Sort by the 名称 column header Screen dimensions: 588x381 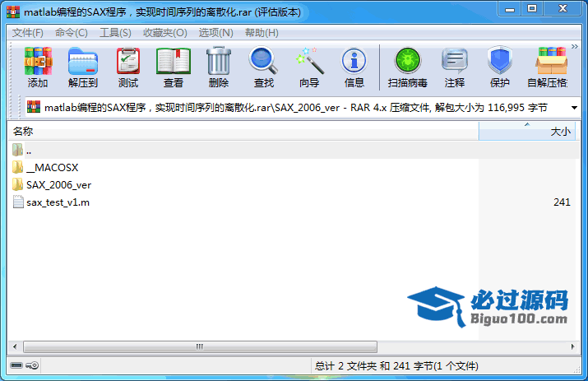tap(243, 132)
